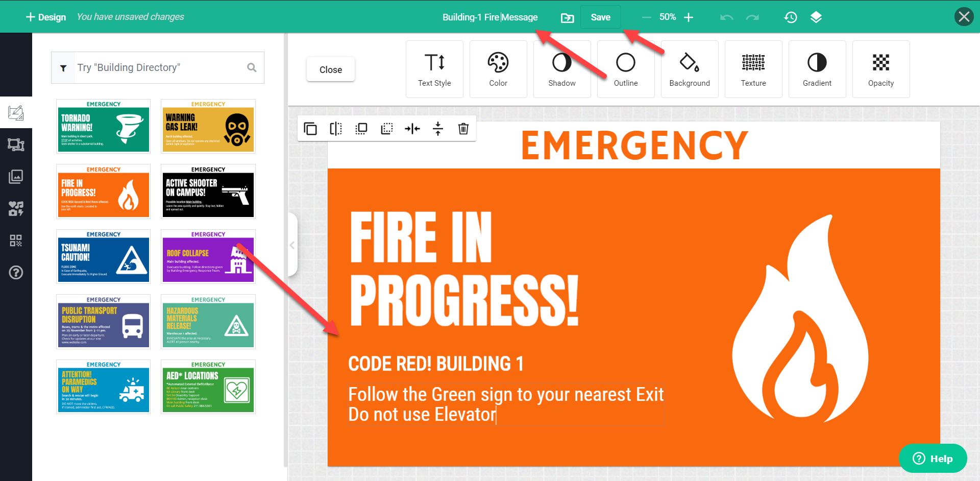Open the QR code panel in the sidebar
The width and height of the screenshot is (980, 481).
click(16, 240)
